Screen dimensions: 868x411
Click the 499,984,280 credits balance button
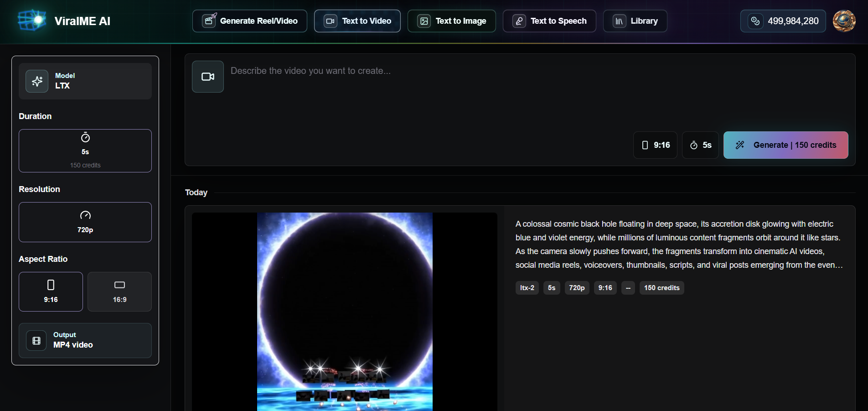coord(783,21)
